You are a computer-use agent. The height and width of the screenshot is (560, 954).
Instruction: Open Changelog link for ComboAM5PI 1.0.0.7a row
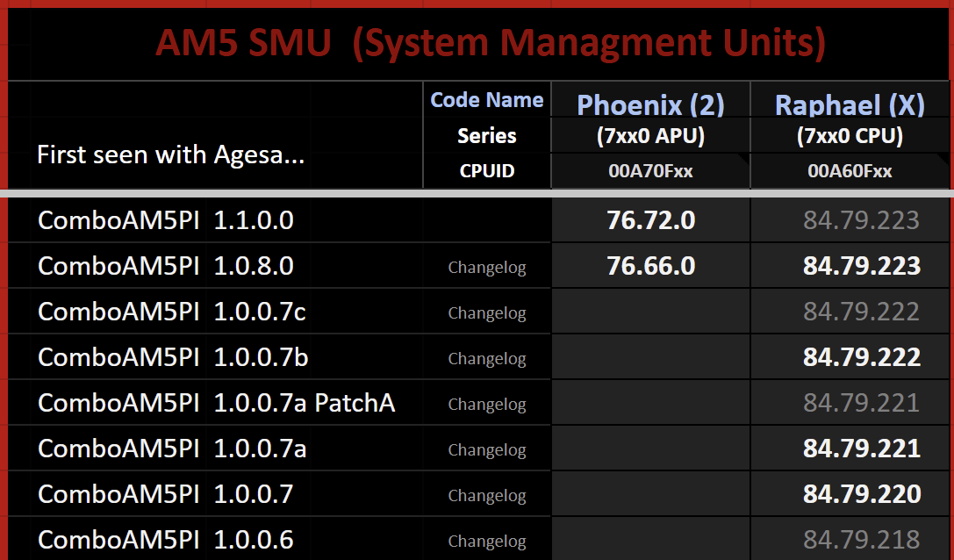click(x=487, y=449)
